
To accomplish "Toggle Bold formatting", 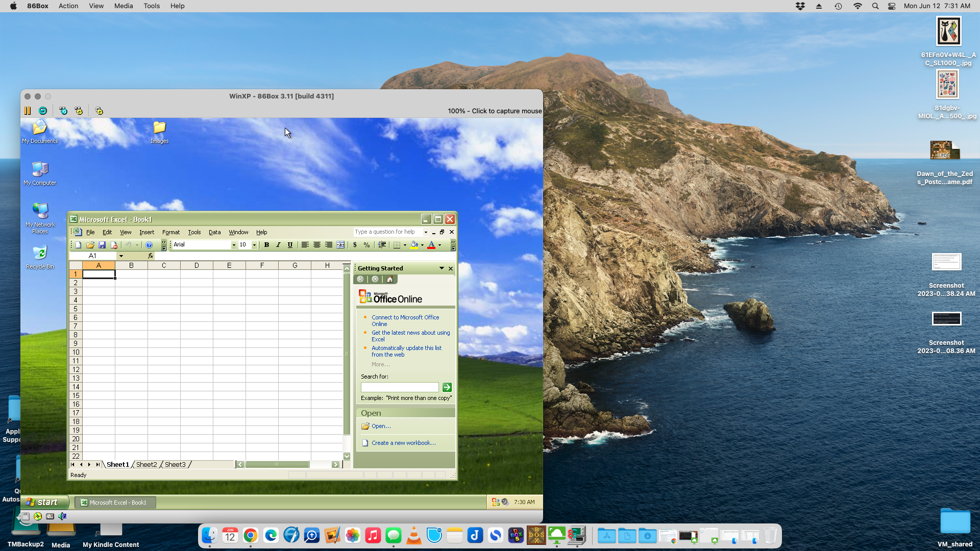I will (266, 245).
